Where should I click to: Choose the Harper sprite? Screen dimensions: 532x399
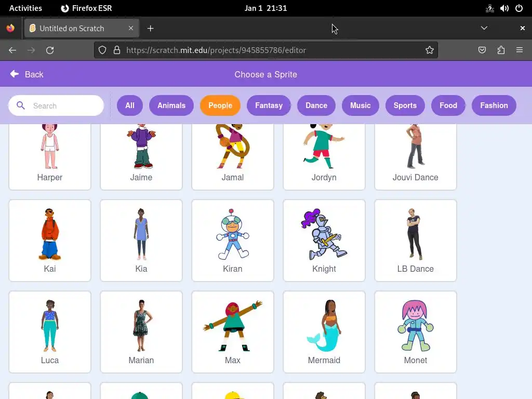[50, 157]
